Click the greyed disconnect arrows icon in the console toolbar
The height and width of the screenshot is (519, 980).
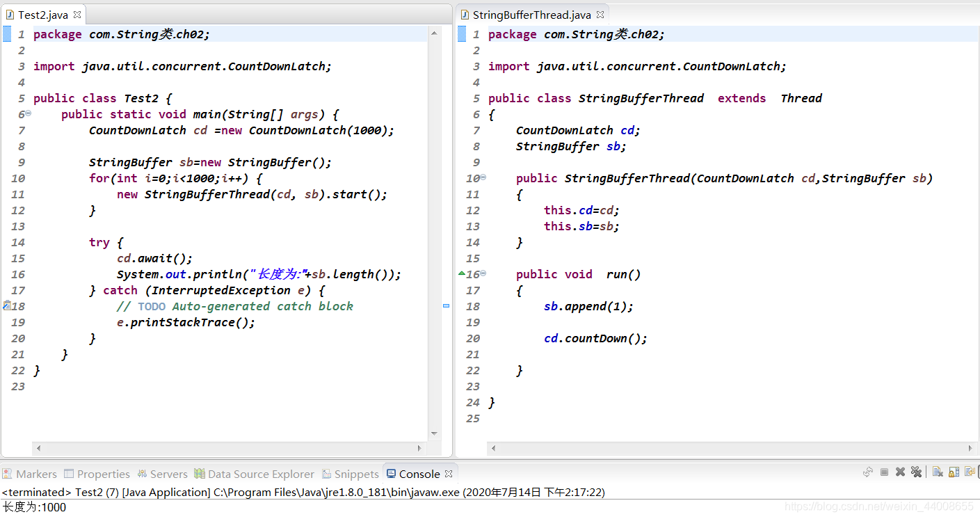click(x=868, y=472)
